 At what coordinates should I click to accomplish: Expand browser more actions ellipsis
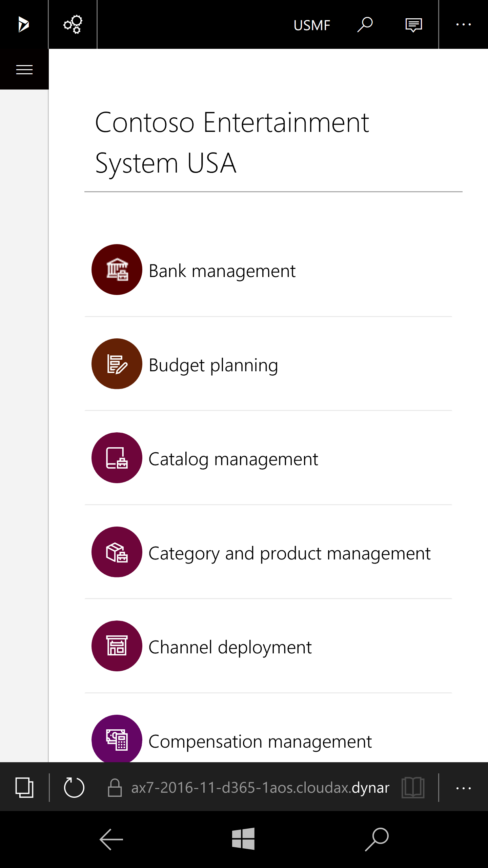pos(463,788)
